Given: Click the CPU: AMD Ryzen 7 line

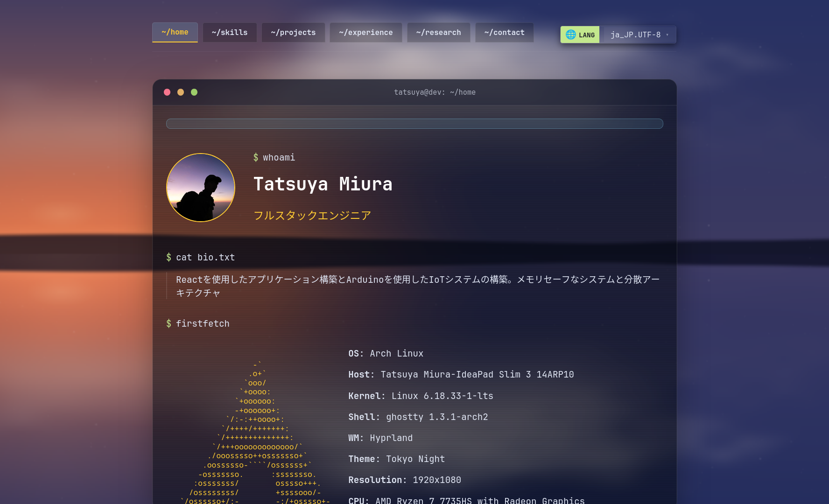Looking at the screenshot, I should tap(466, 500).
